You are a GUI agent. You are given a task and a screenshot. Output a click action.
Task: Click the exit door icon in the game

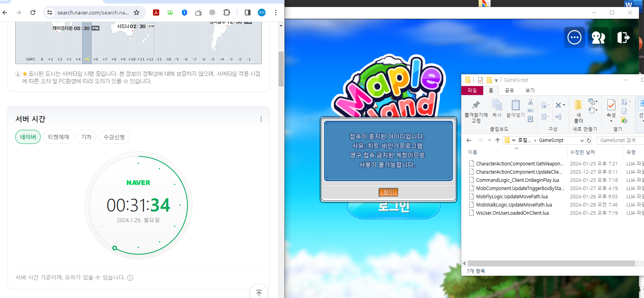623,38
